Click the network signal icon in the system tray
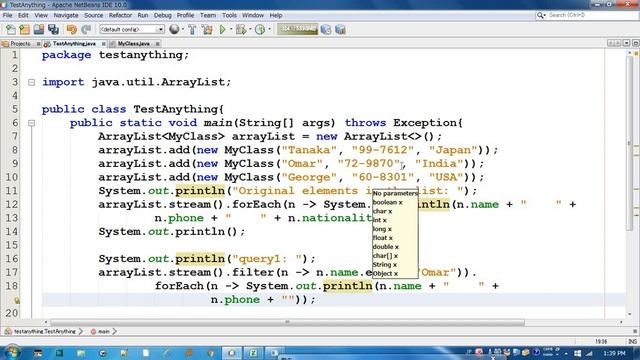Viewport: 640px width, 360px height. (x=589, y=353)
